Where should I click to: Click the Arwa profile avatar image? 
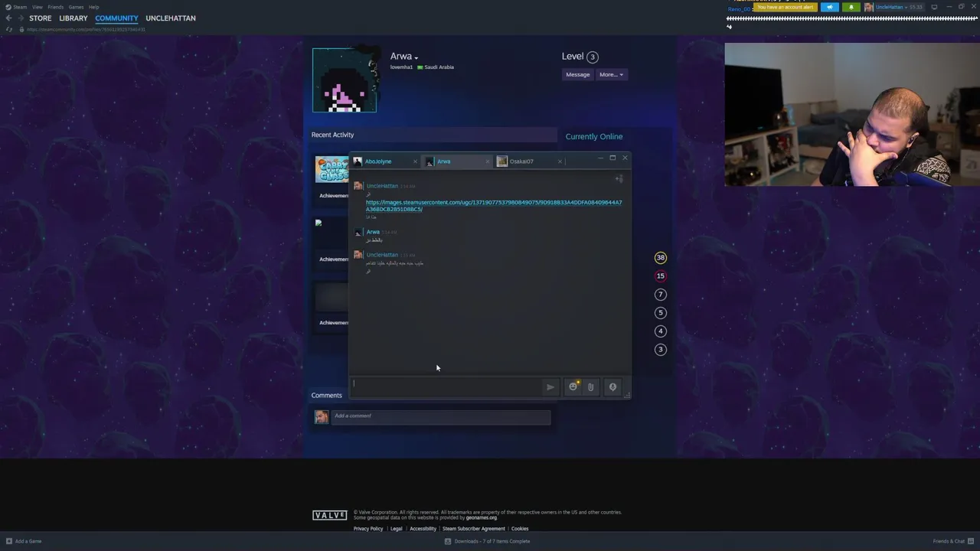pyautogui.click(x=345, y=80)
